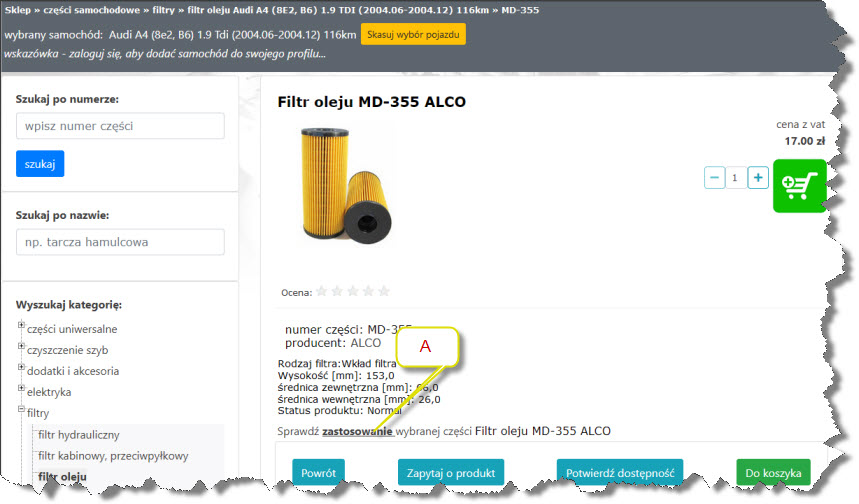
Task: Expand the dodatki i akcesoria category
Action: click(21, 366)
